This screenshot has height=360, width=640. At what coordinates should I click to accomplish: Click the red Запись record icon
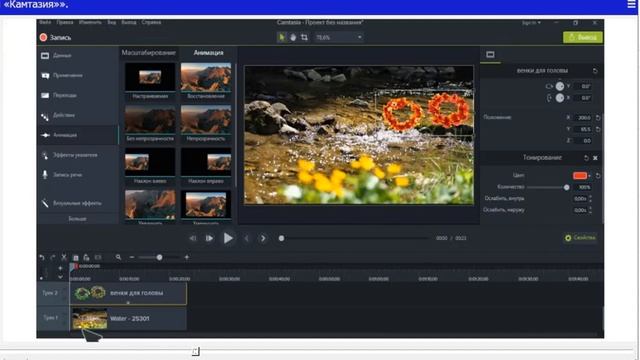coord(43,38)
